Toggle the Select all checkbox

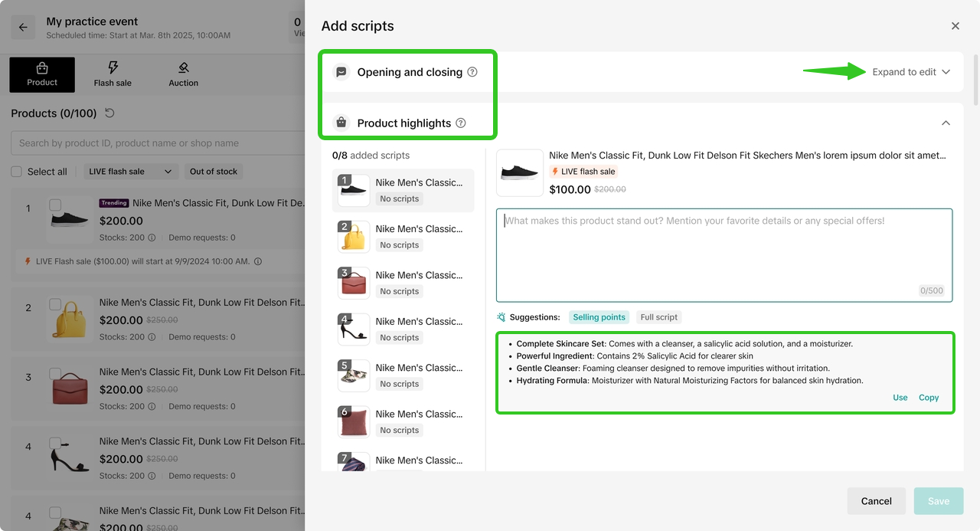(x=16, y=172)
